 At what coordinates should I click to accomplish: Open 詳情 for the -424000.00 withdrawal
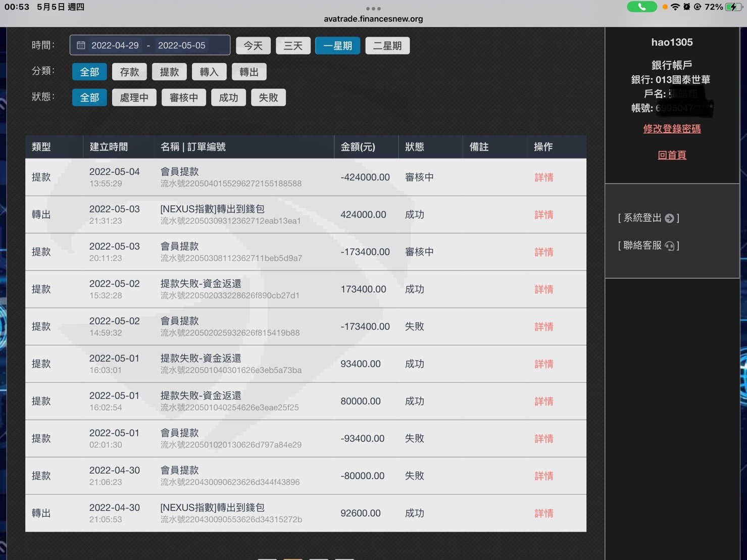pyautogui.click(x=543, y=177)
